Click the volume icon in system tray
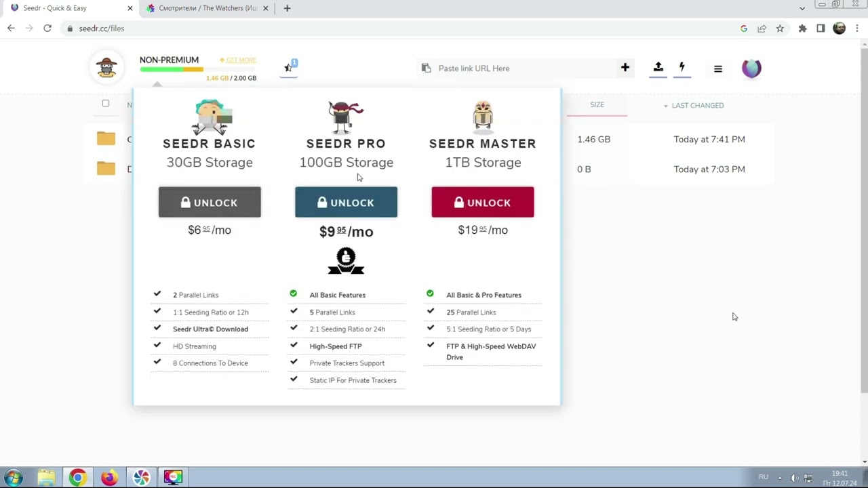 coord(794,478)
